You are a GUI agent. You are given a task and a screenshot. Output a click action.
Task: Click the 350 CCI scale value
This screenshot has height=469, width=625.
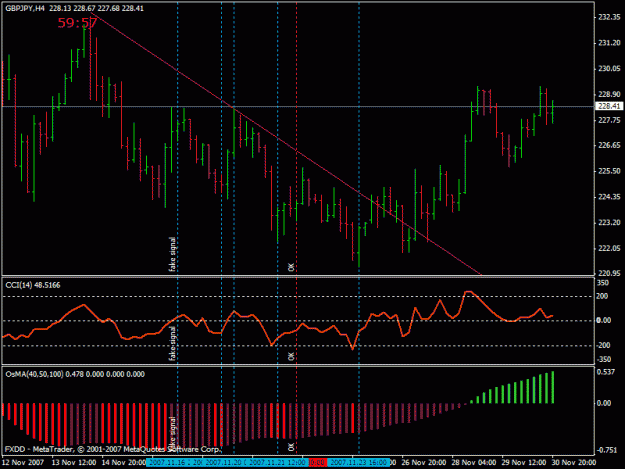[x=603, y=283]
